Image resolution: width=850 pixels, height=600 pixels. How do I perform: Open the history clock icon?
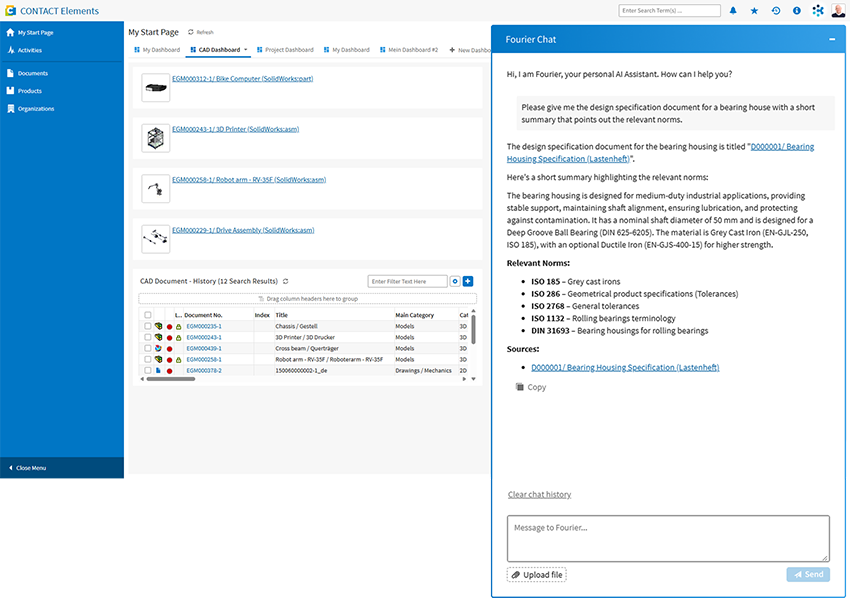(776, 11)
